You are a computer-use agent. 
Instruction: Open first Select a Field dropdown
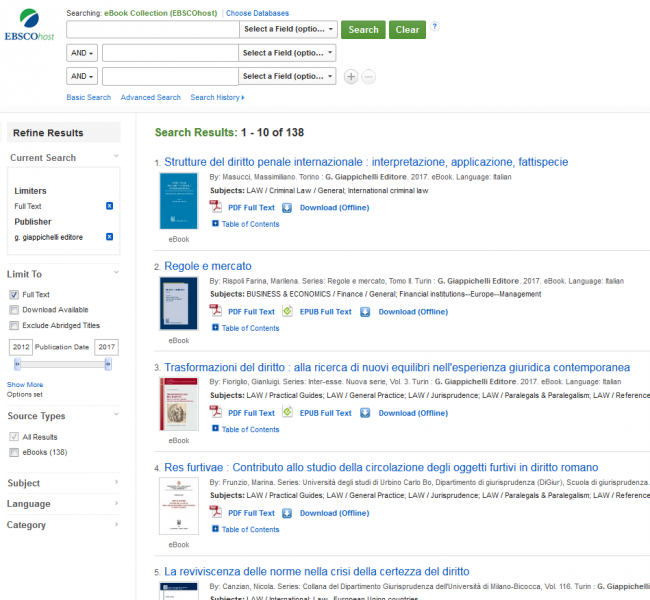tap(287, 29)
